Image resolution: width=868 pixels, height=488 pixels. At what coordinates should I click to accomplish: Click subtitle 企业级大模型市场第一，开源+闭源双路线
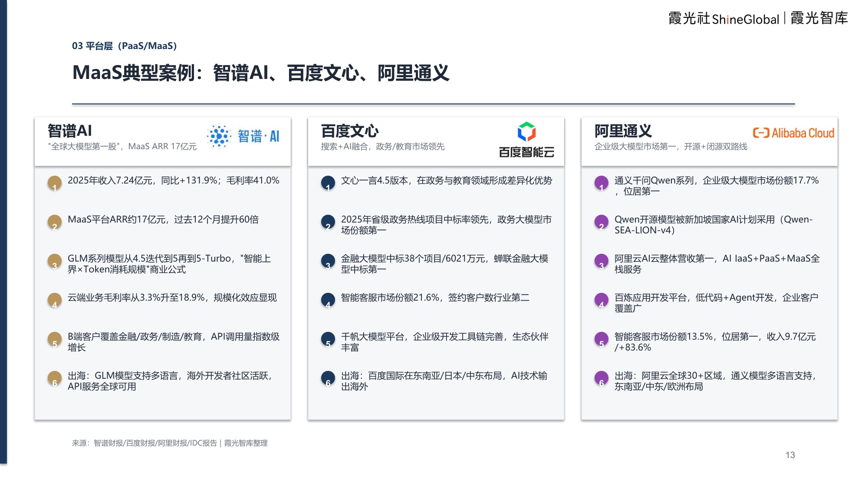point(671,147)
